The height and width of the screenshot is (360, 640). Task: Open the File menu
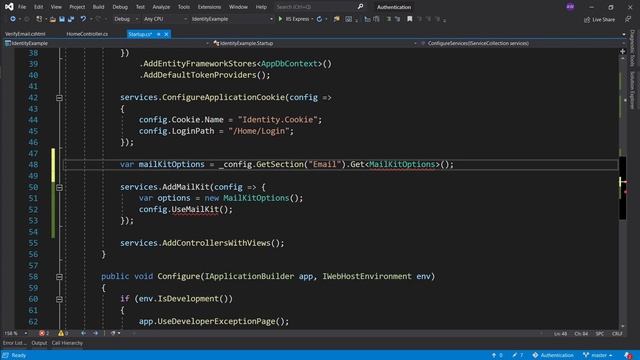pos(22,7)
